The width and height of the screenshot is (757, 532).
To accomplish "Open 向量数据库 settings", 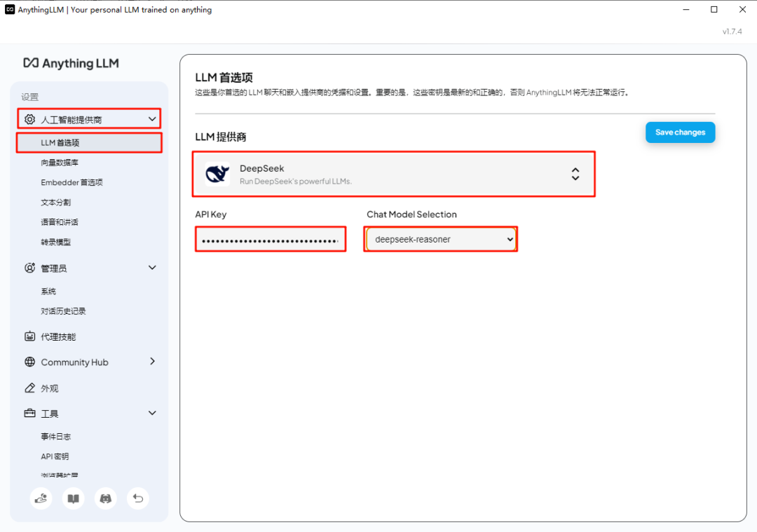I will pyautogui.click(x=60, y=163).
